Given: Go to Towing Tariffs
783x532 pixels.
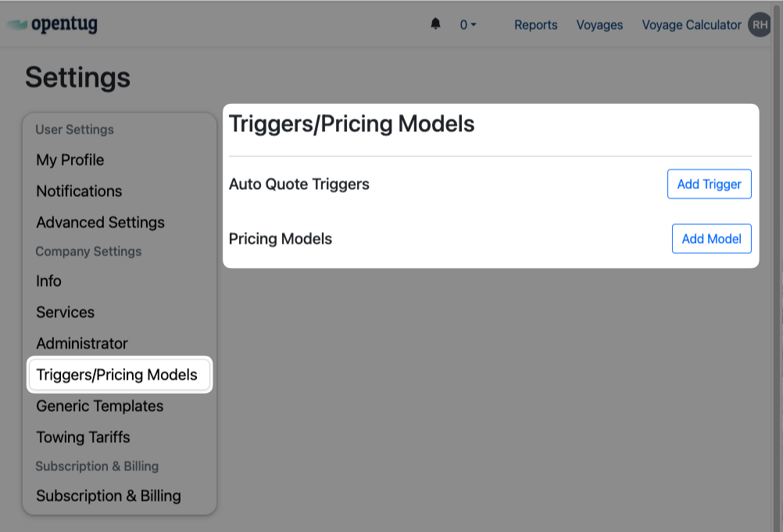Looking at the screenshot, I should (83, 437).
